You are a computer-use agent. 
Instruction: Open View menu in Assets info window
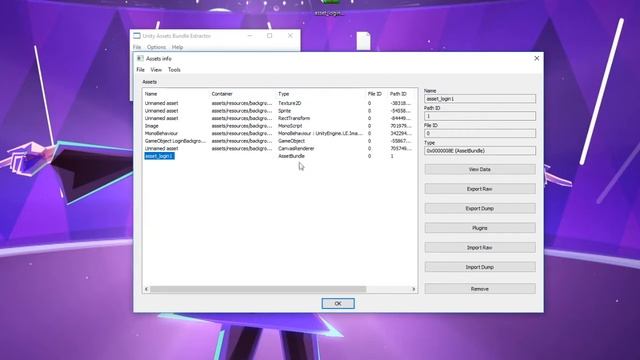point(156,70)
